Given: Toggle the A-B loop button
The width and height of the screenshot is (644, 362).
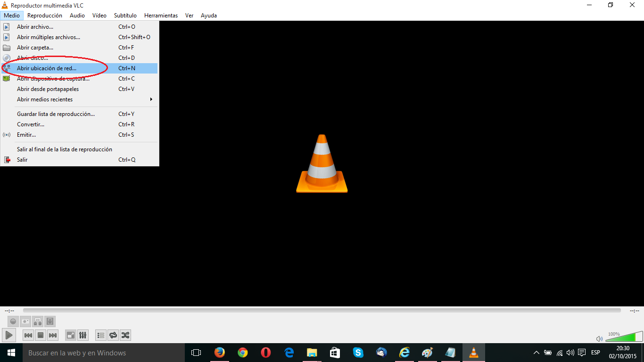Looking at the screenshot, I should point(38,321).
